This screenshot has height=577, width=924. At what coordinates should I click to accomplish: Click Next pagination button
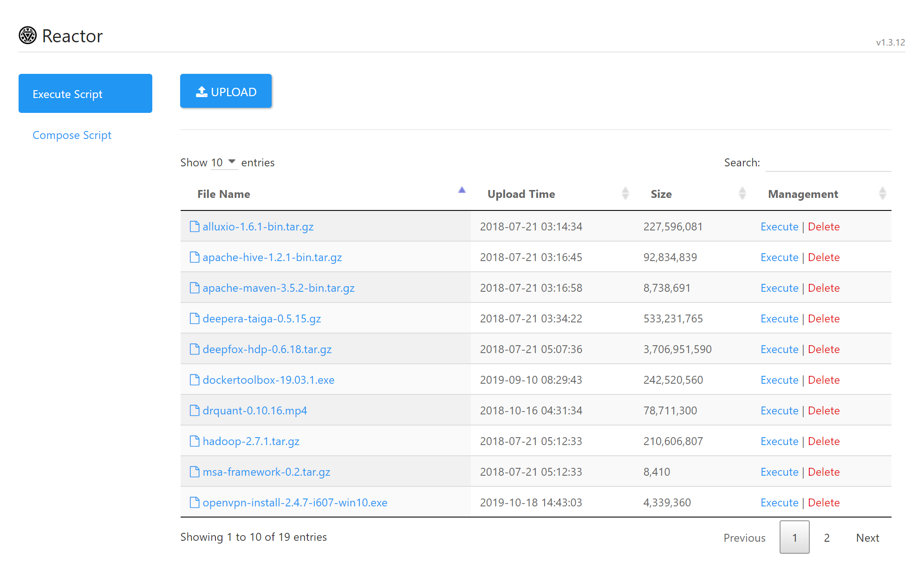(867, 538)
